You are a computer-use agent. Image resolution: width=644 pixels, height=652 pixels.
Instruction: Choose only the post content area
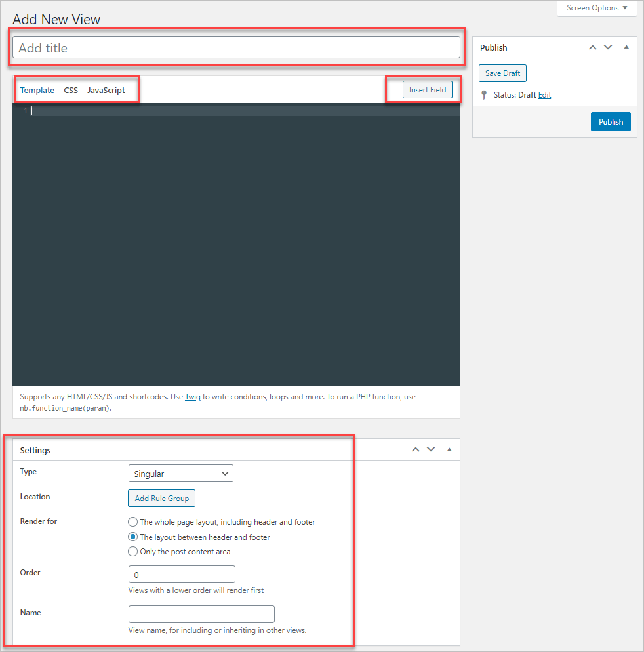(x=132, y=552)
